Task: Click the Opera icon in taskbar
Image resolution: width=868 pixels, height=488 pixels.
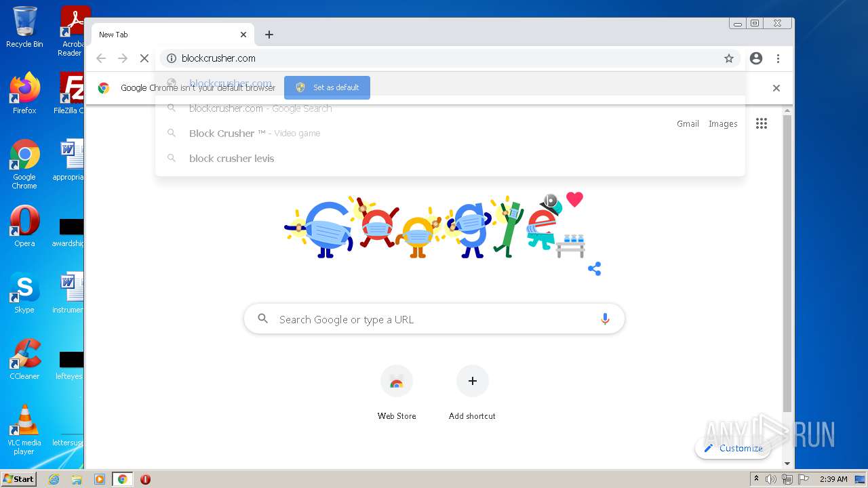Action: 145,479
